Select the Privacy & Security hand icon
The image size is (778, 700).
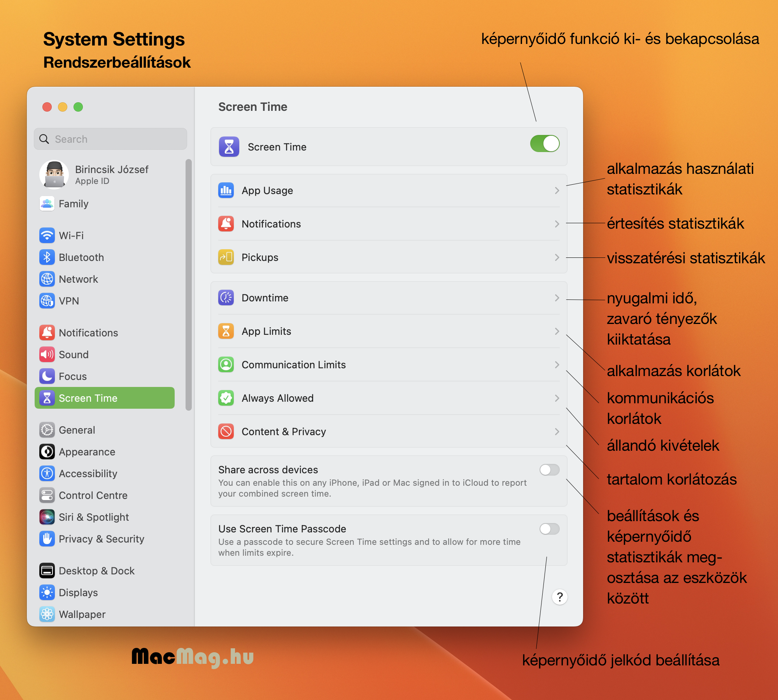(x=47, y=539)
